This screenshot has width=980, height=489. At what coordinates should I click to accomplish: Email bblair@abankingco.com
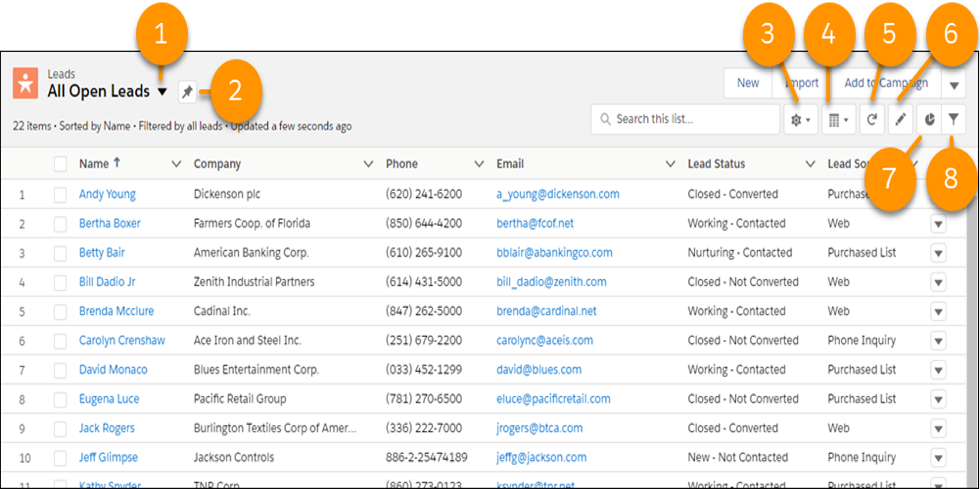click(x=554, y=253)
